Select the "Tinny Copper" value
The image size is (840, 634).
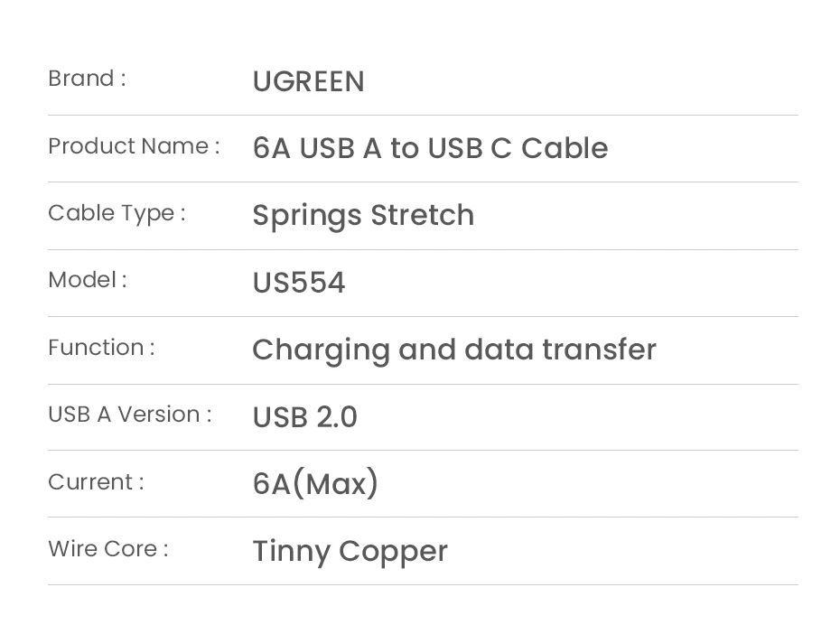350,551
